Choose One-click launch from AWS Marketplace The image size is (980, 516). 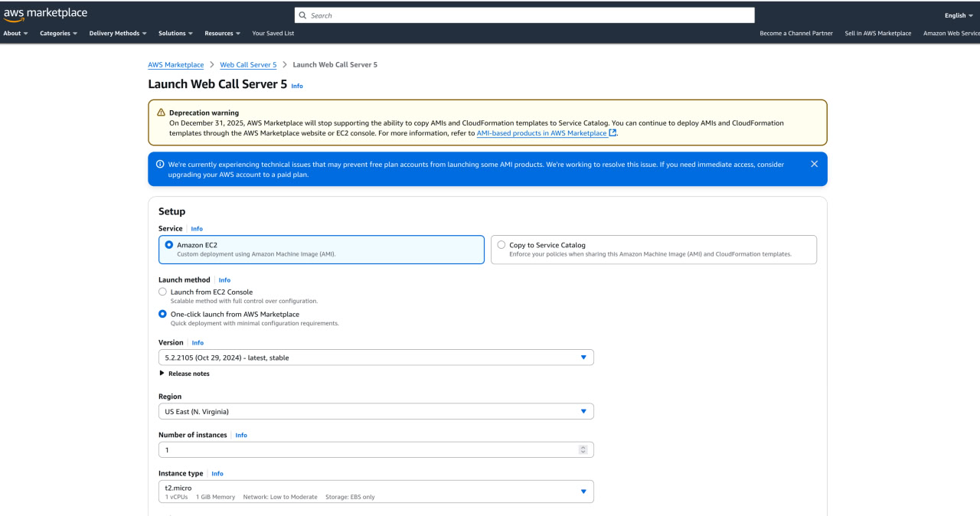click(x=162, y=314)
